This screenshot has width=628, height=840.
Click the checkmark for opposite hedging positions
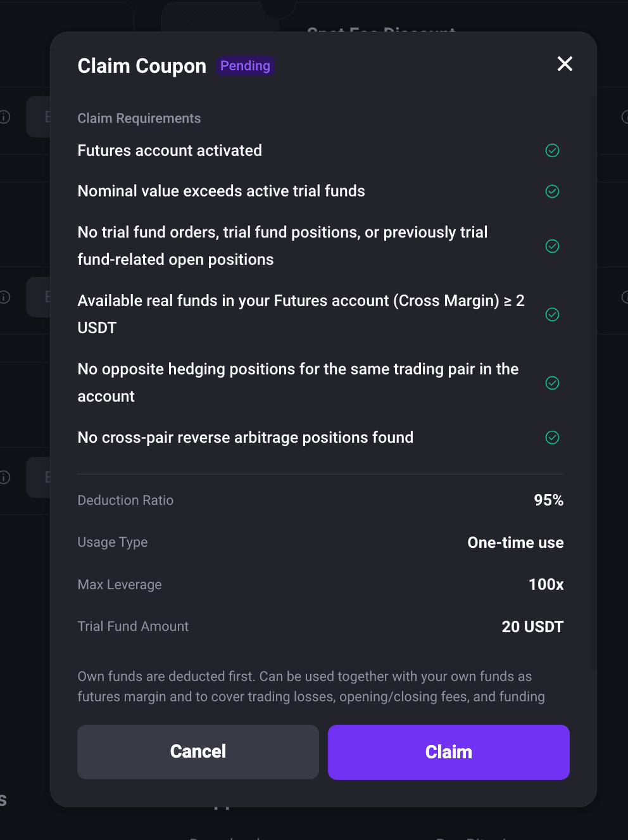click(552, 383)
